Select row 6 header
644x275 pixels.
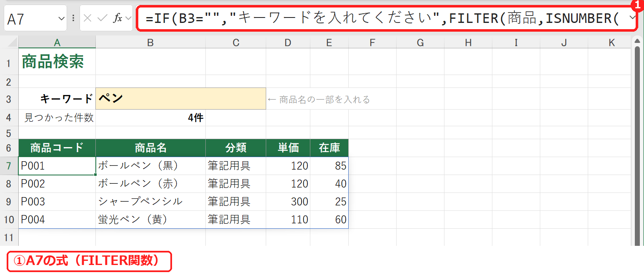tap(9, 148)
